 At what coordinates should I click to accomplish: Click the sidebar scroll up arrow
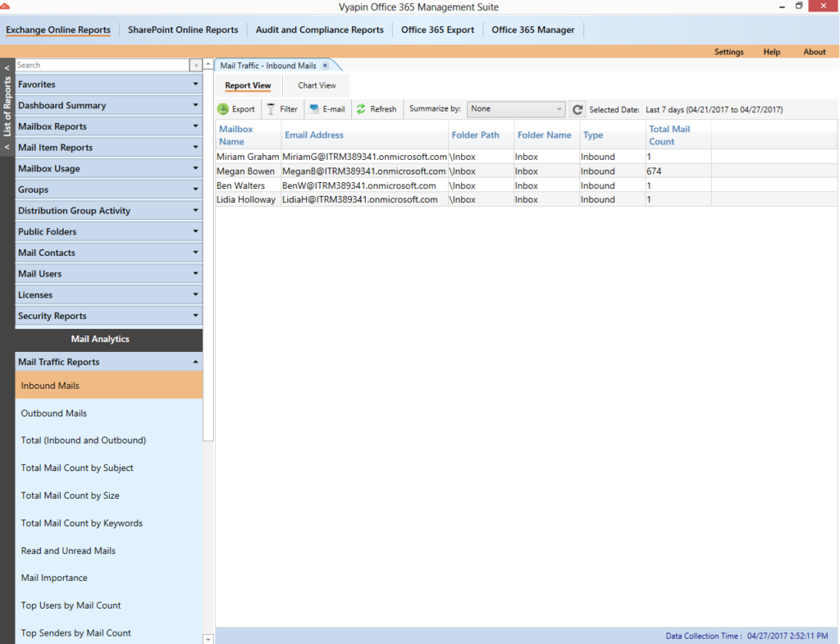(x=208, y=64)
